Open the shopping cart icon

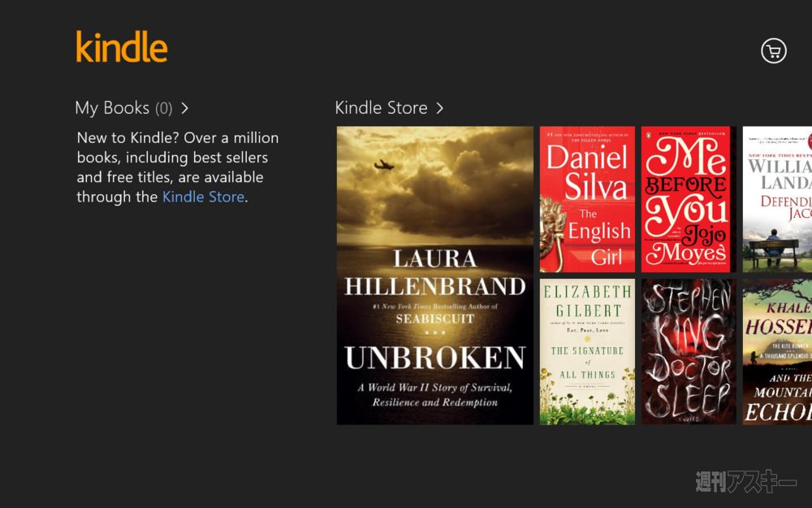click(x=773, y=50)
